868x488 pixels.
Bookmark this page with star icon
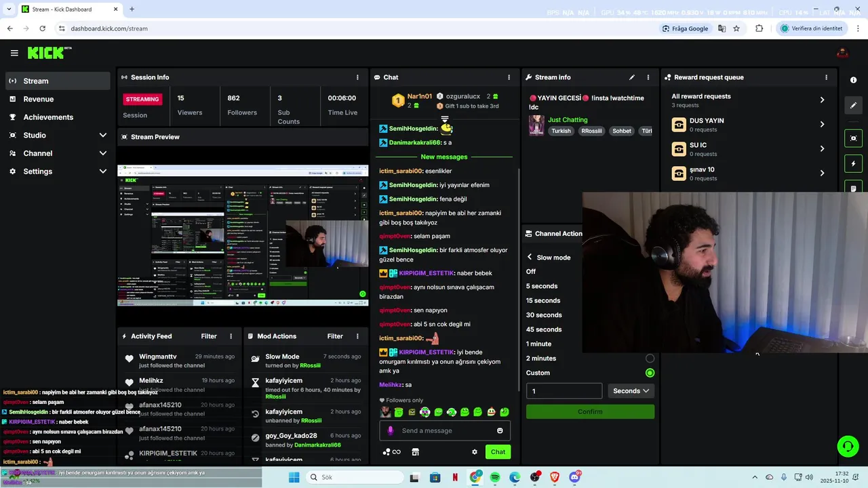[x=736, y=28]
